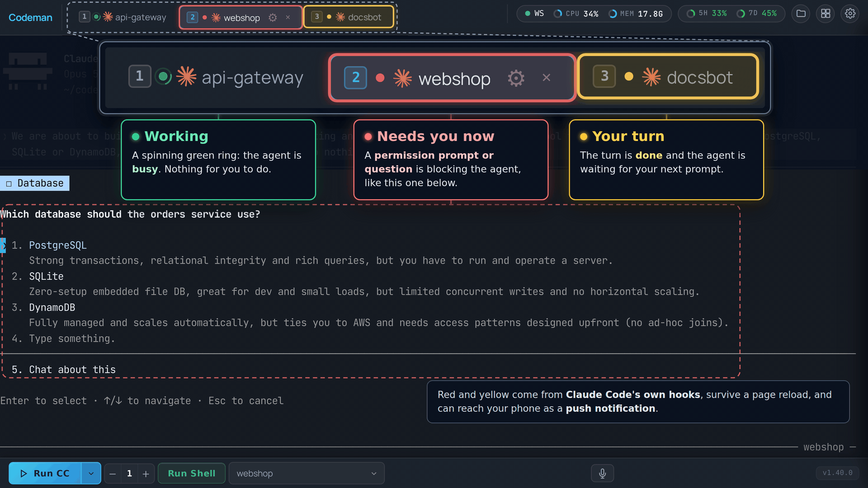Screen dimensions: 868x488
Task: Choose option 2 SQLite
Action: [x=46, y=277]
